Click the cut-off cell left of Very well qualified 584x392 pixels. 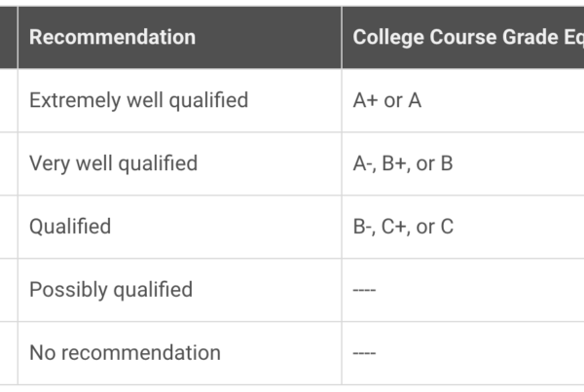pos(8,163)
